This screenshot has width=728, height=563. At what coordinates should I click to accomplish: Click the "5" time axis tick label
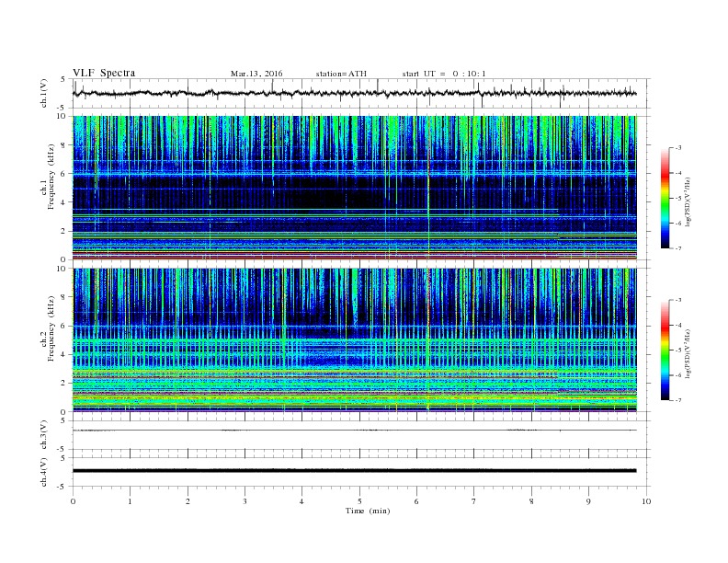tap(359, 501)
